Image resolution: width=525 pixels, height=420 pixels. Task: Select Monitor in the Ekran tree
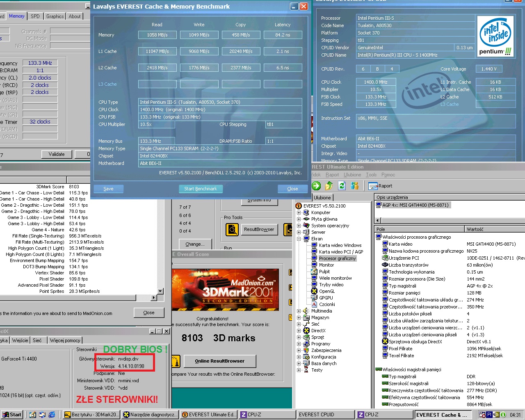326,265
